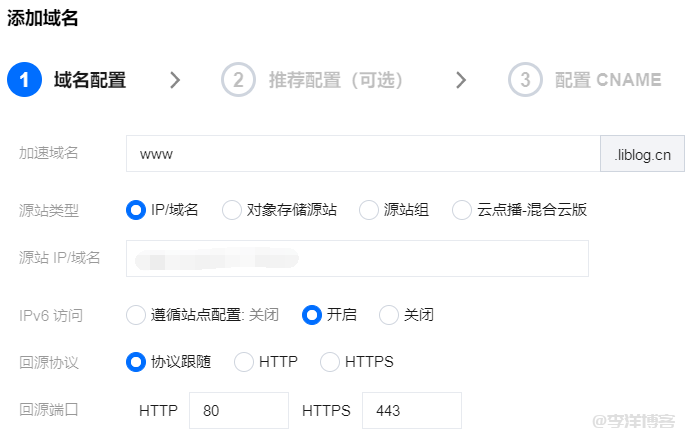Choose 源站组 origin type
Screen dimensions: 696x448
(x=368, y=210)
